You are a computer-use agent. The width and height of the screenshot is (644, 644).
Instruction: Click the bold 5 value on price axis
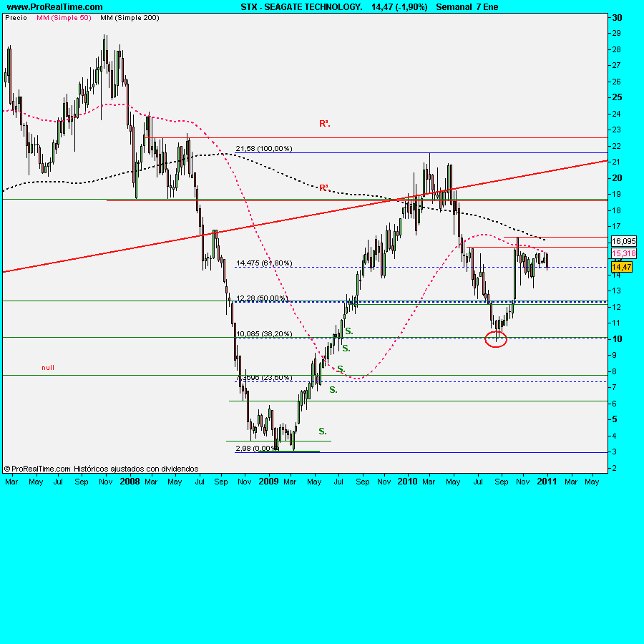tap(615, 419)
